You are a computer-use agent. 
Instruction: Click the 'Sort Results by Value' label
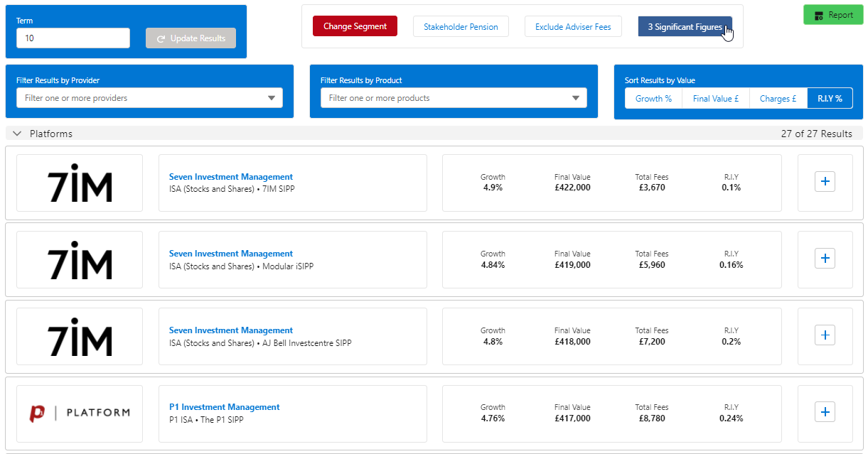click(660, 80)
